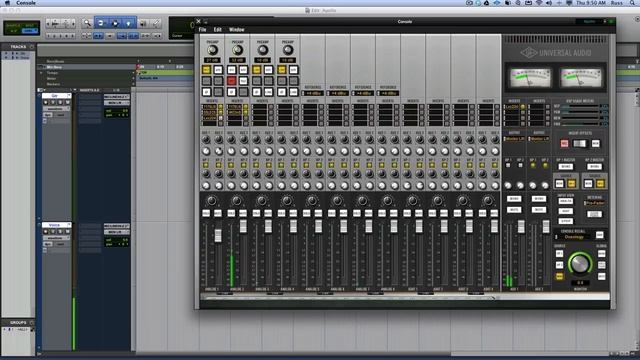Toggle polarity invert button on channel 1
Viewport: 640px width, 360px height.
point(207,92)
